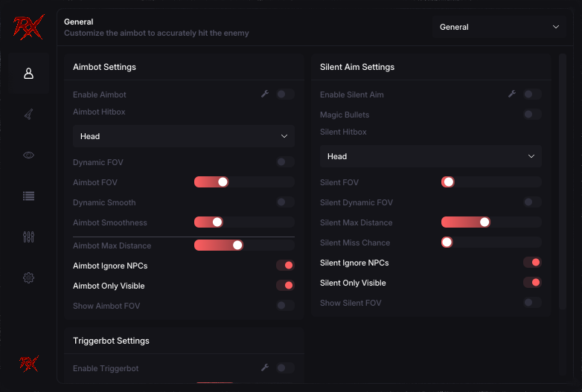
Task: Disable Silent Ignore NPCs
Action: tap(532, 262)
